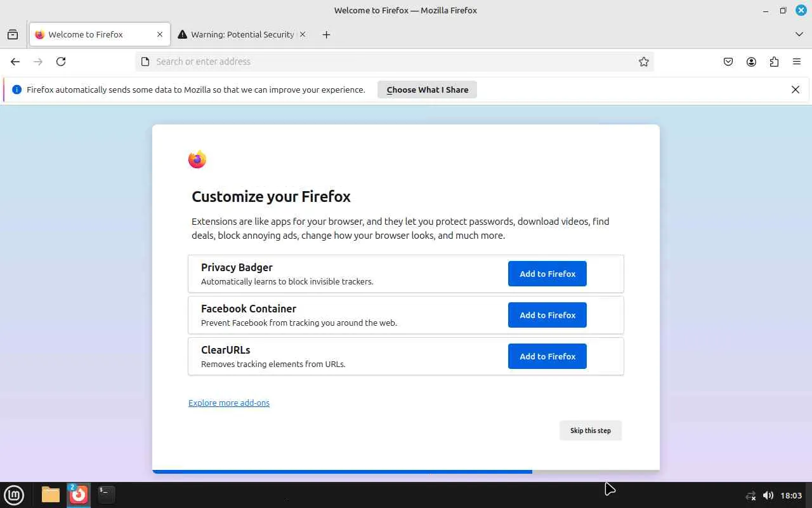Viewport: 812px width, 508px height.
Task: Launch the Terminal from taskbar
Action: pyautogui.click(x=107, y=495)
